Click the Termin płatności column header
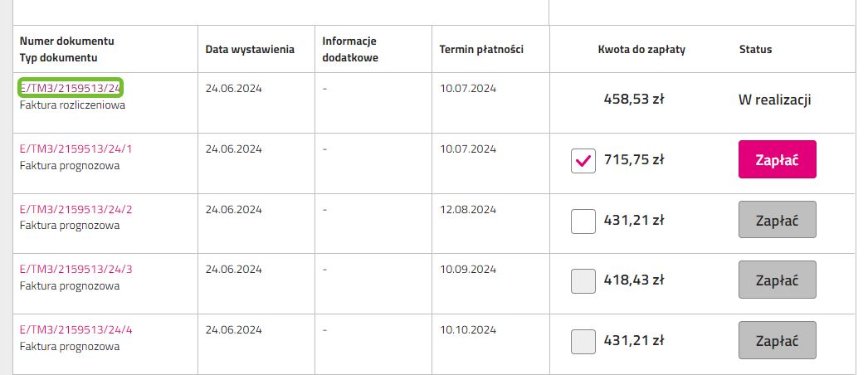The height and width of the screenshot is (375, 868). (x=481, y=49)
